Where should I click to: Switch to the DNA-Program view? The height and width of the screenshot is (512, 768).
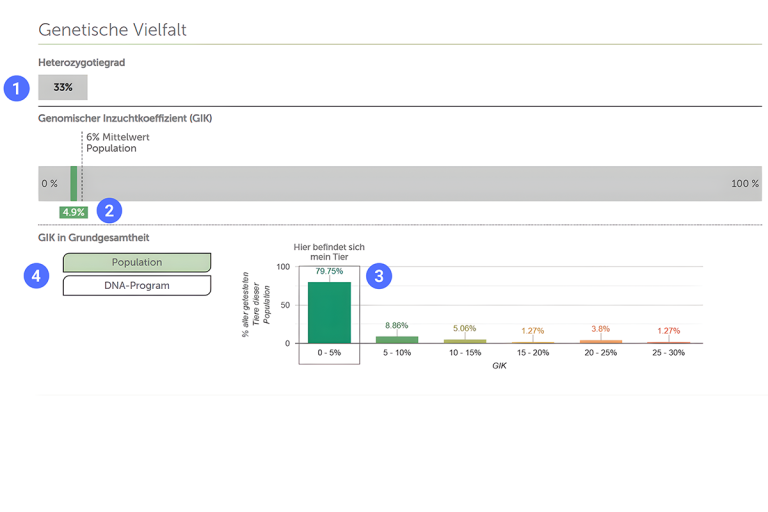click(137, 286)
